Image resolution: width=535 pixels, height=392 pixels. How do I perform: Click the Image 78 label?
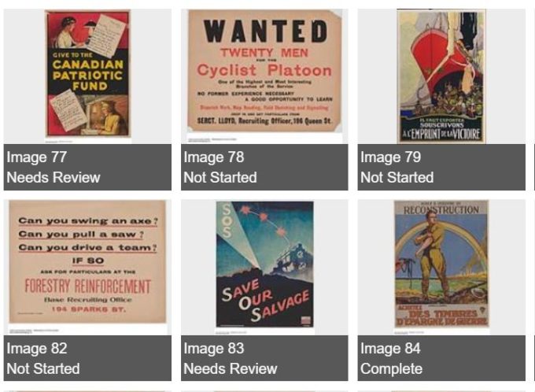point(213,157)
